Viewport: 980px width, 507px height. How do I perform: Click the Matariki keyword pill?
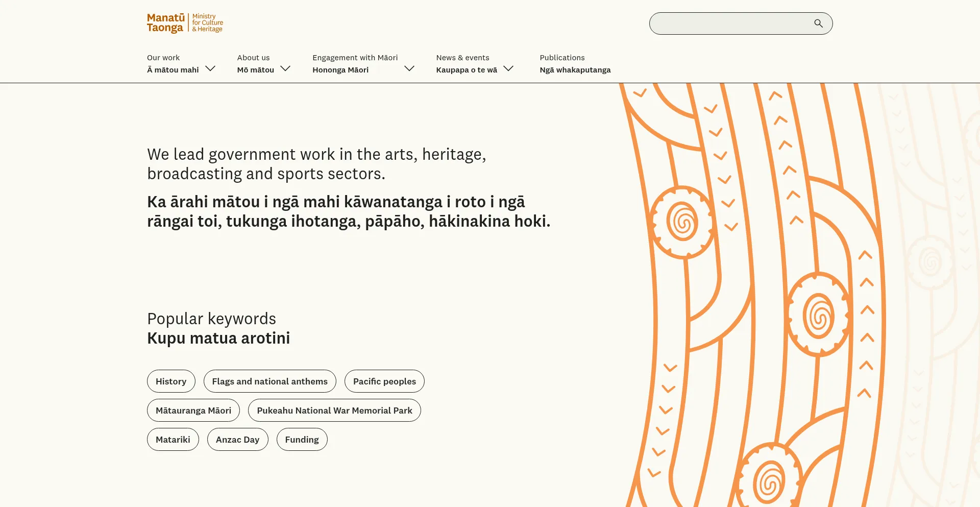coord(173,440)
